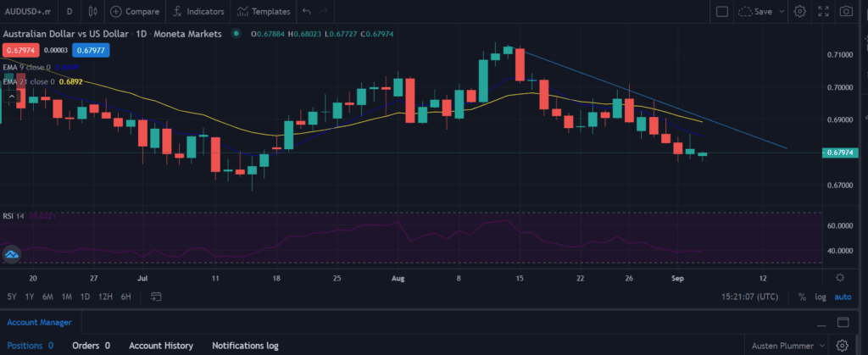This screenshot has width=868, height=355.
Task: Collapse the indicator legend arrow
Action: [x=12, y=97]
